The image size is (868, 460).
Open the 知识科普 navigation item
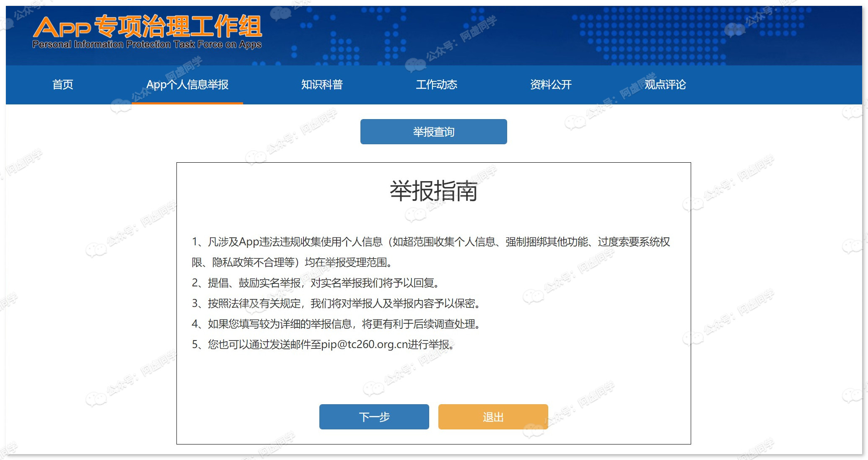(x=322, y=85)
